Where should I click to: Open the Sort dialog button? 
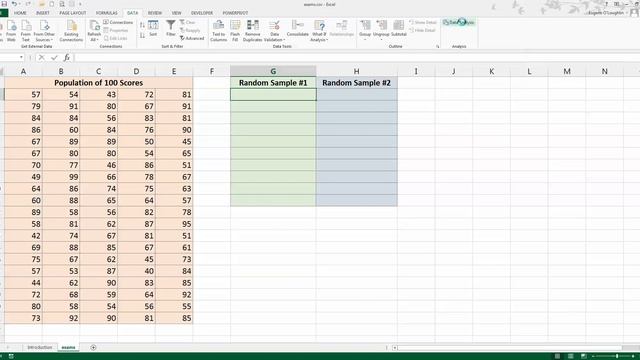pyautogui.click(x=153, y=29)
